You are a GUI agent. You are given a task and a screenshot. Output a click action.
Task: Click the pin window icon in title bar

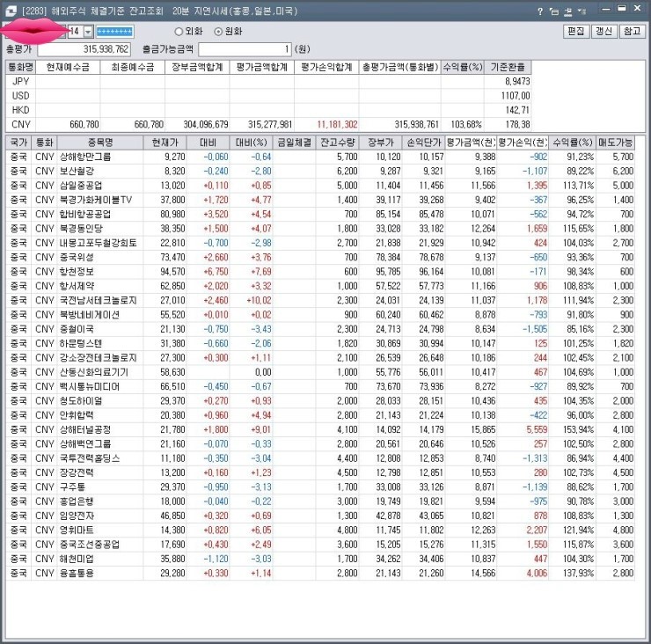[568, 11]
